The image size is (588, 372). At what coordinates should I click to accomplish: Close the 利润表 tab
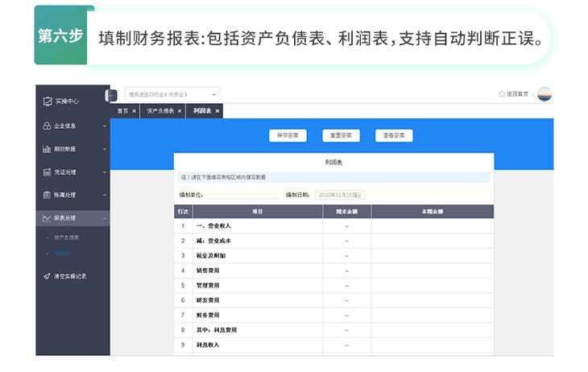click(217, 111)
